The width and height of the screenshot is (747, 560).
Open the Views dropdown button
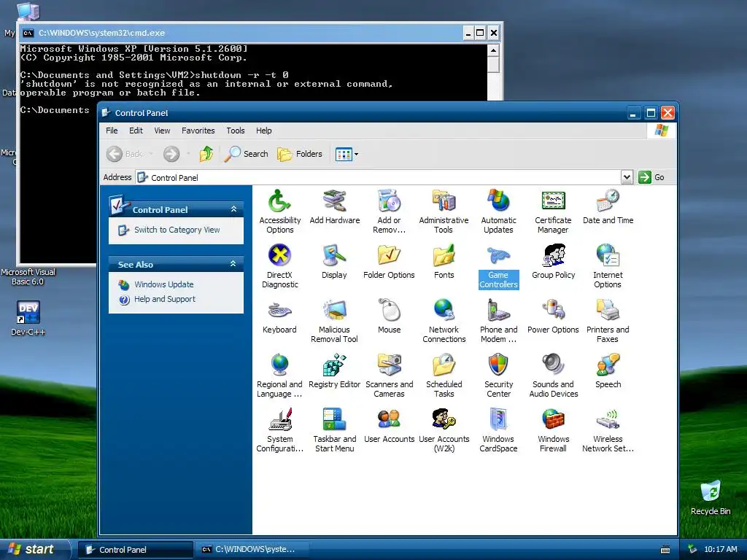click(347, 154)
